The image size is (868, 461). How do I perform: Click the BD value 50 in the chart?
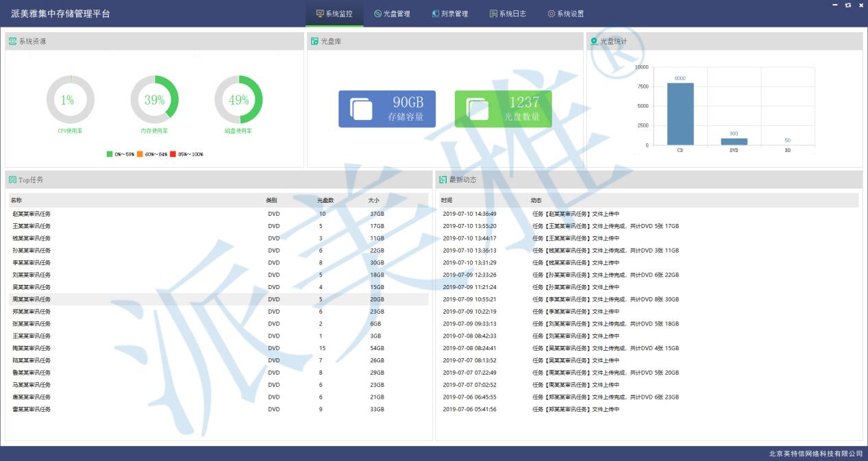[788, 140]
